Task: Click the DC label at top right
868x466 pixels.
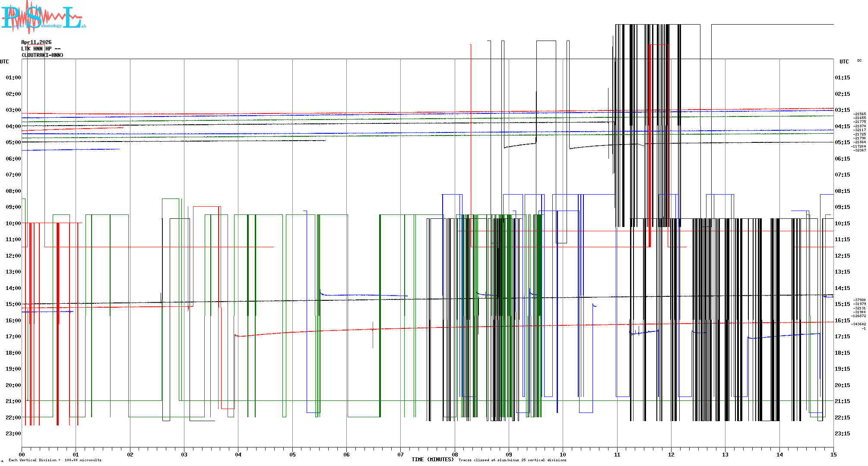Action: [859, 61]
